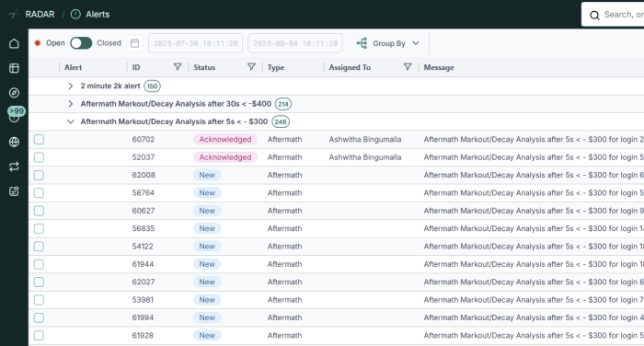Open the calendar date picker icon
644x346 pixels.
pos(134,43)
